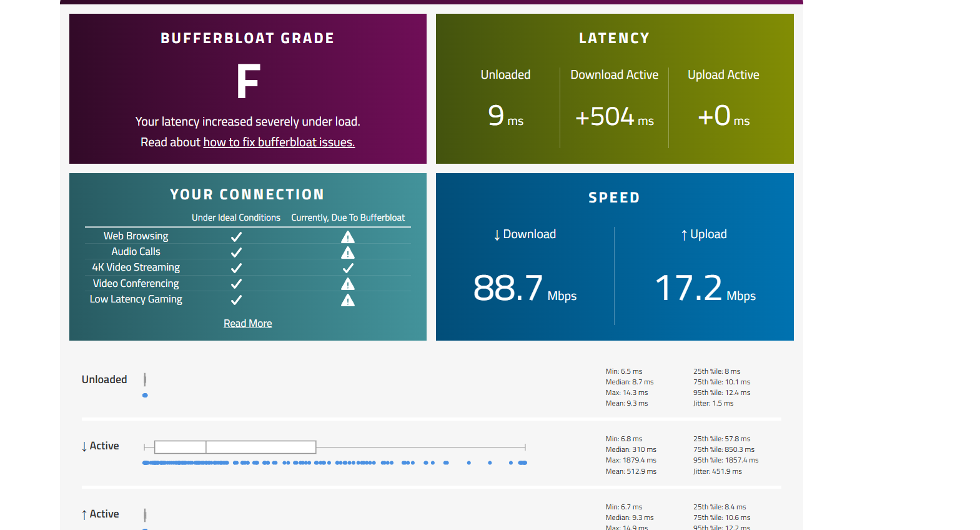Viewport: 980px width, 530px height.
Task: Click the +0 ms upload active value
Action: point(723,116)
